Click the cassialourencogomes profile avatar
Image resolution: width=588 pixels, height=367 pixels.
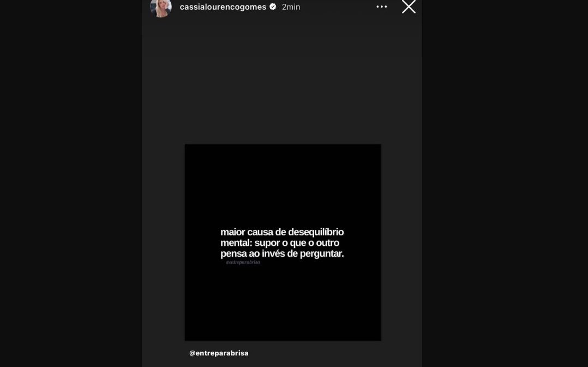(x=161, y=8)
